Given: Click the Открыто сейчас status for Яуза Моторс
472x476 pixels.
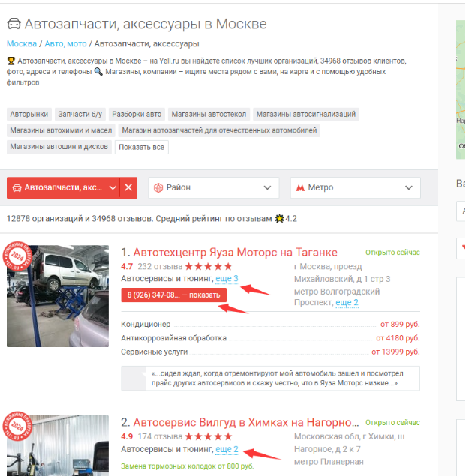Looking at the screenshot, I should coord(392,253).
